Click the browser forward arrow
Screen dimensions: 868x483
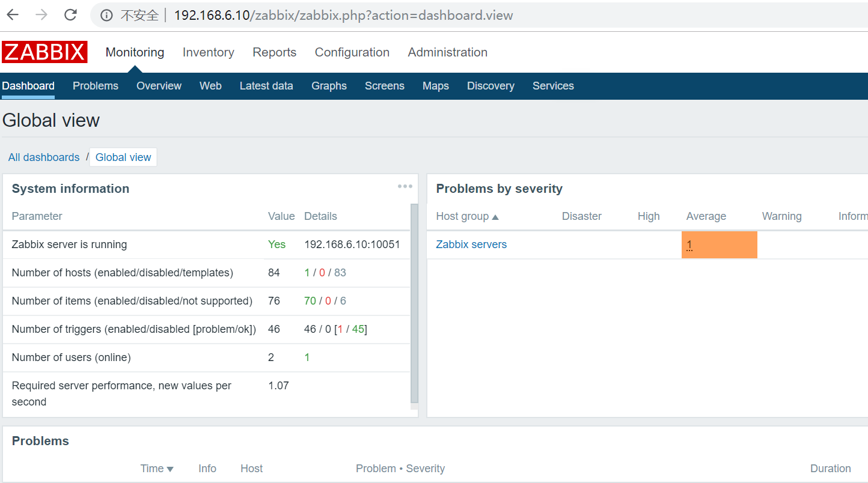pyautogui.click(x=41, y=15)
